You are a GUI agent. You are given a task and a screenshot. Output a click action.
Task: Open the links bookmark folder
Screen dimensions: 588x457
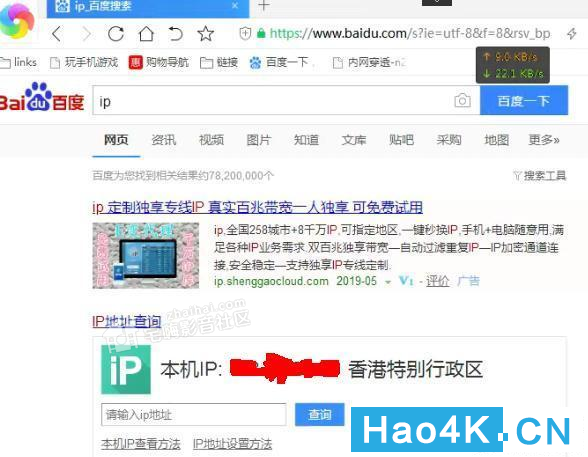19,62
